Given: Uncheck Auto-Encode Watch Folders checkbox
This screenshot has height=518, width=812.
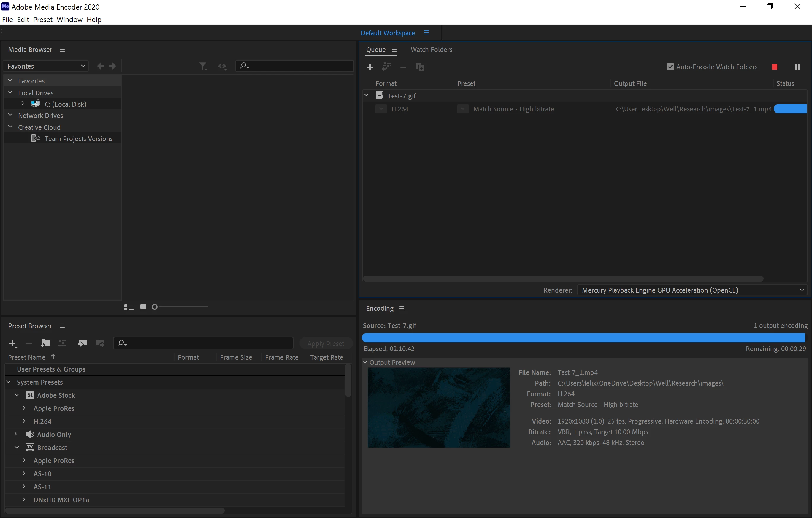Looking at the screenshot, I should pos(670,67).
